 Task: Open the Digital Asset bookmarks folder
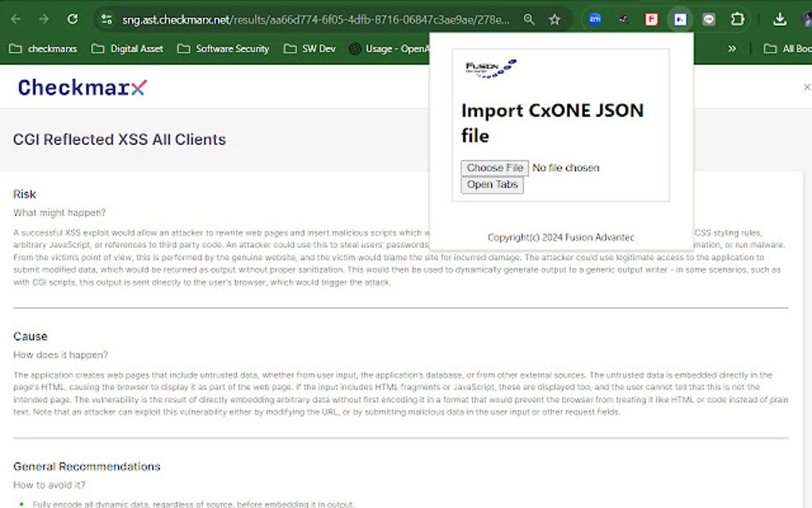coord(129,49)
